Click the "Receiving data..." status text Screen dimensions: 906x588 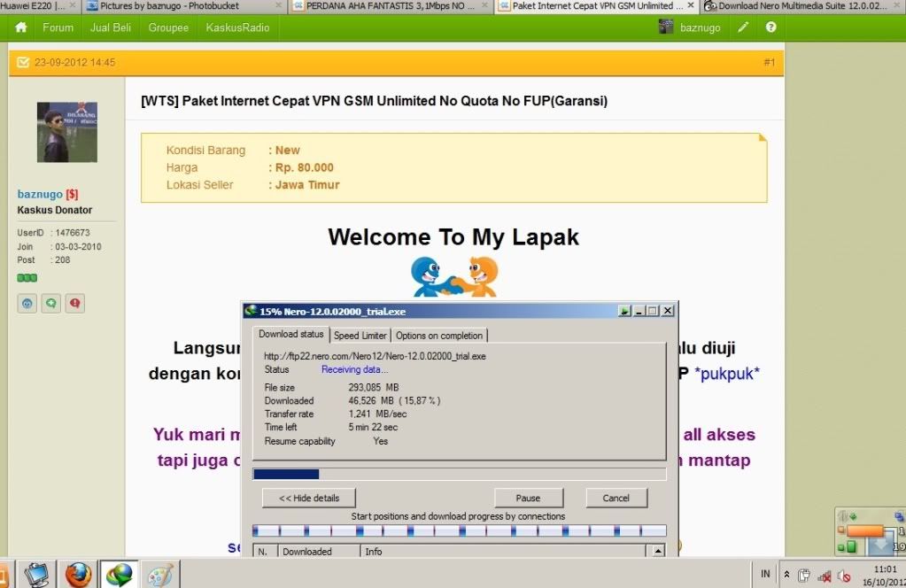pyautogui.click(x=355, y=369)
